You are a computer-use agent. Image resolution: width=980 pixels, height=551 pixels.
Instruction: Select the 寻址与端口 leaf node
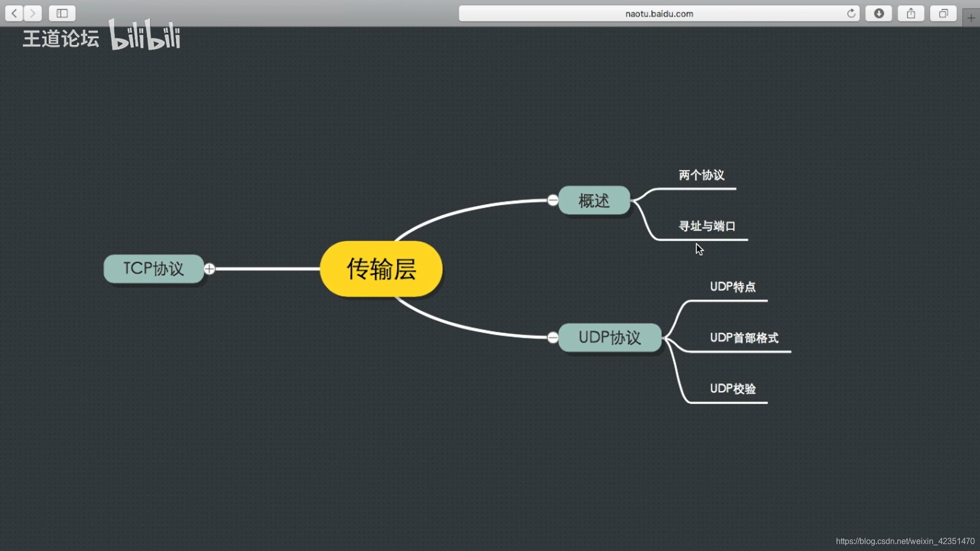707,226
